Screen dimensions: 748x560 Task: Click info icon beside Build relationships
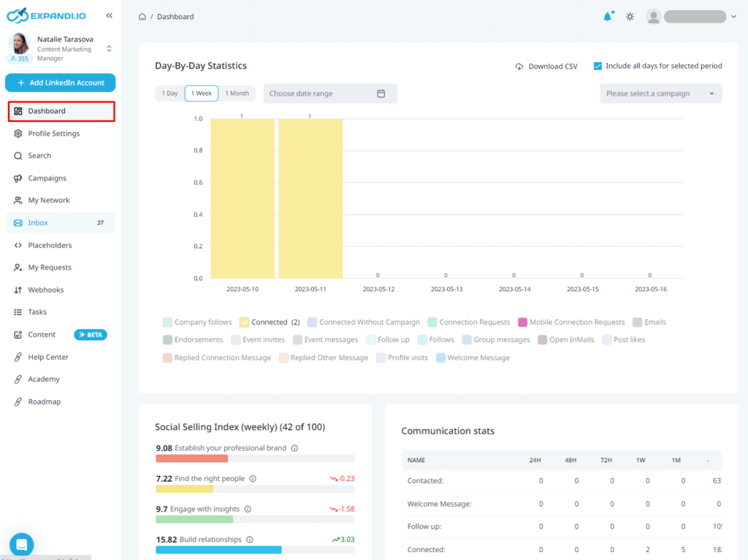(250, 540)
